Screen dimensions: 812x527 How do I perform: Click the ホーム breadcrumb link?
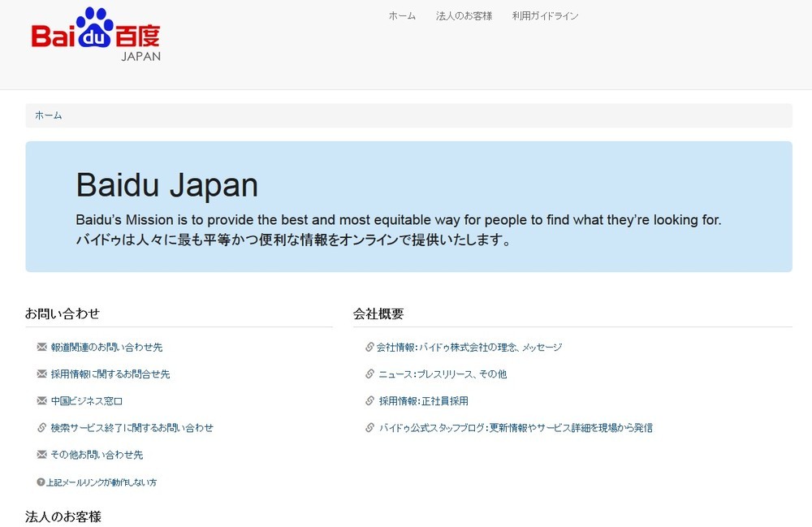coord(48,115)
